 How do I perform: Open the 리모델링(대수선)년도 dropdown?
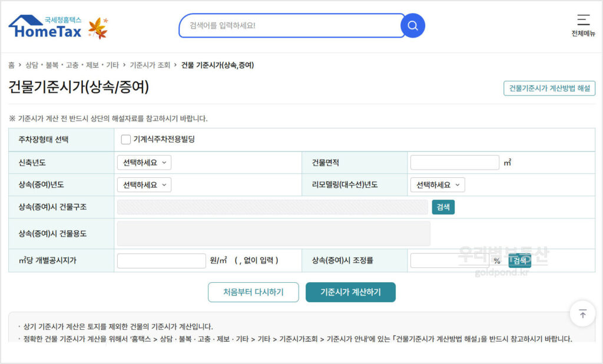(438, 185)
